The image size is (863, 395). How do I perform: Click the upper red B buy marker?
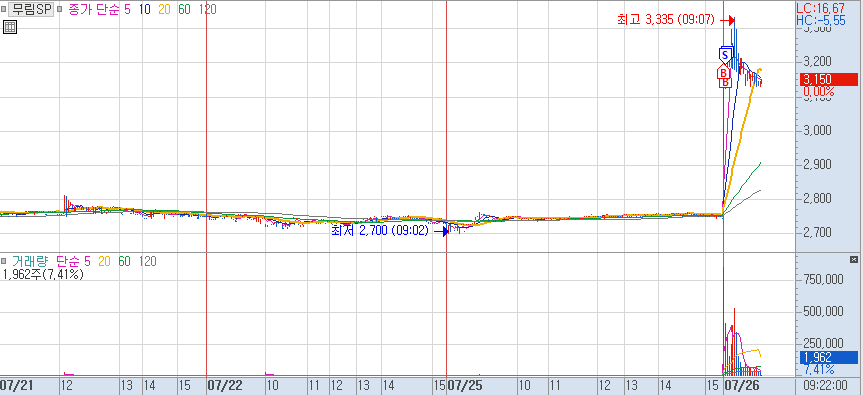coord(723,72)
